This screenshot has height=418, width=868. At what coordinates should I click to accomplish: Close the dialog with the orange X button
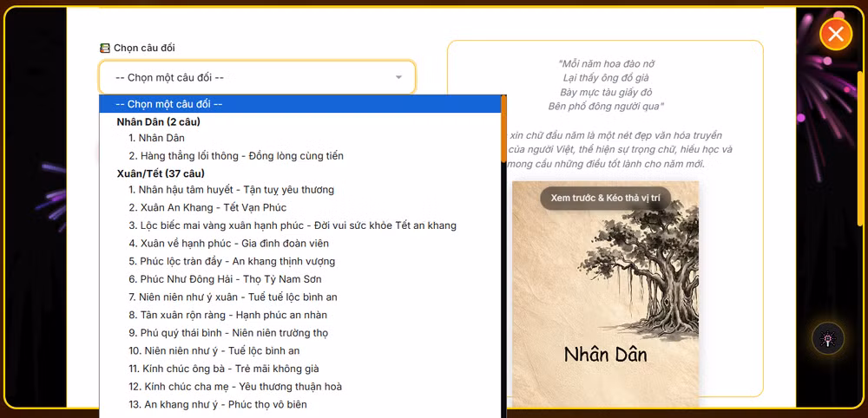835,34
